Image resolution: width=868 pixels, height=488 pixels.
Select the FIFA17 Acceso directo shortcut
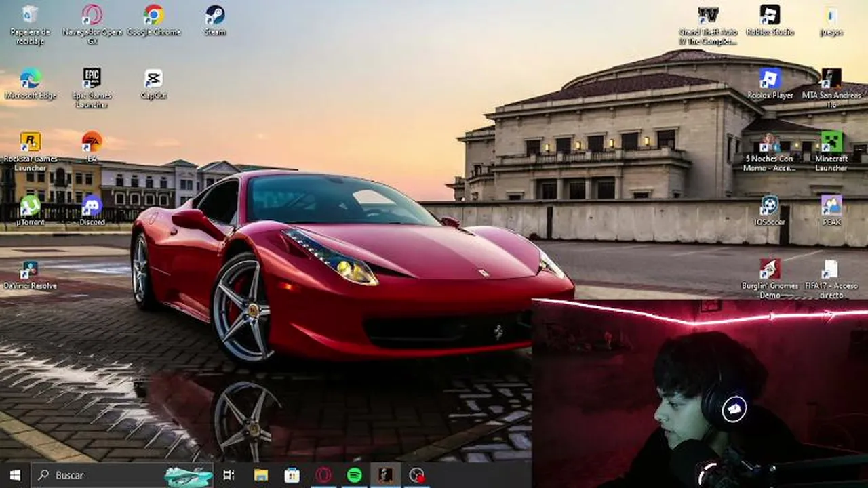point(831,279)
